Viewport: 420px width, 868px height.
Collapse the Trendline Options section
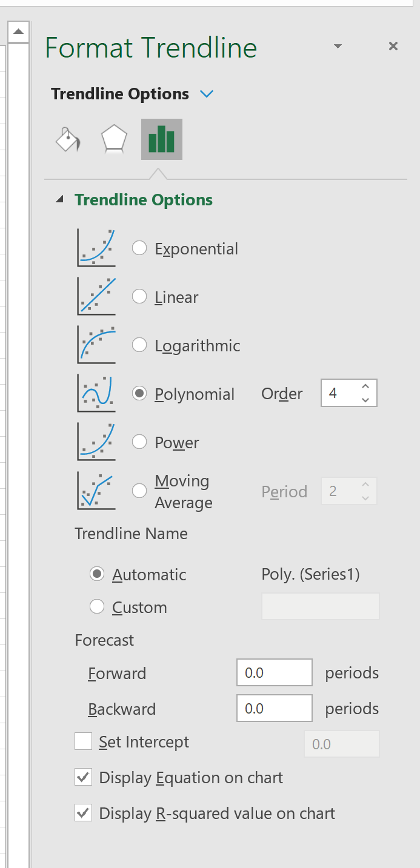[60, 198]
